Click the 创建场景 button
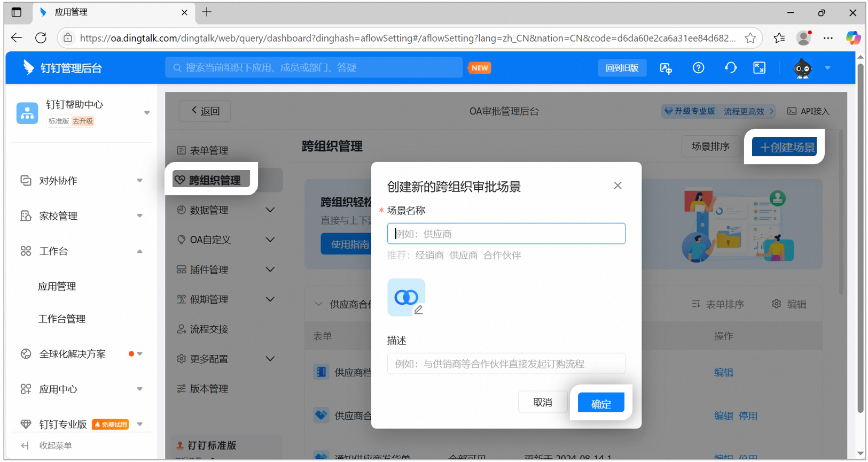Viewport: 868px width, 462px height. tap(785, 147)
